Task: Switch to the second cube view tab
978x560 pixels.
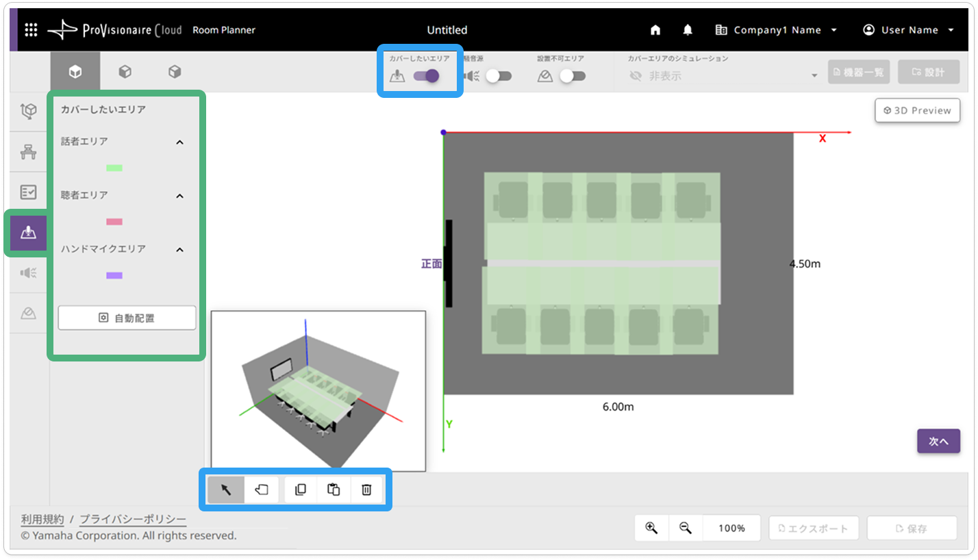Action: tap(125, 71)
